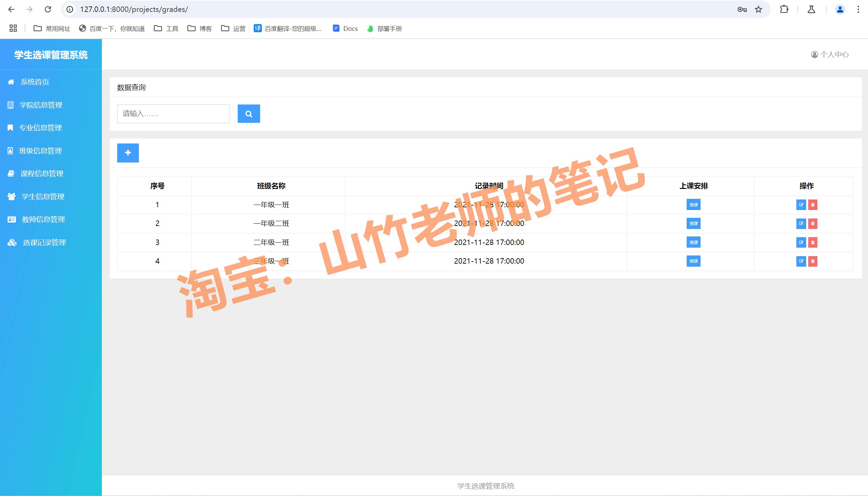Open 学生信息管理 sidebar entry
Image resolution: width=868 pixels, height=496 pixels.
coord(42,196)
